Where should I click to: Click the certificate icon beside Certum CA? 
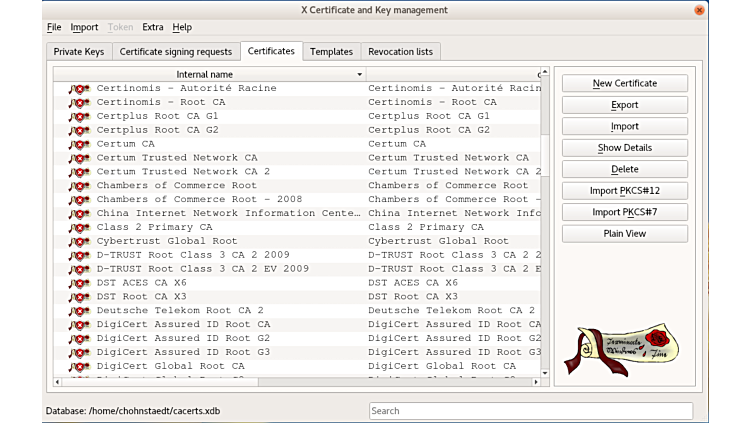(79, 144)
